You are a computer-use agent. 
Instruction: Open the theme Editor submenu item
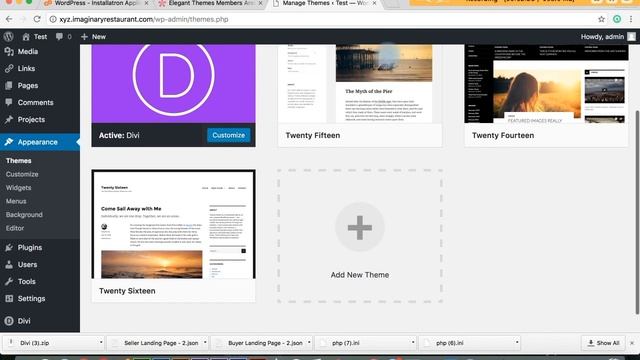pyautogui.click(x=15, y=228)
